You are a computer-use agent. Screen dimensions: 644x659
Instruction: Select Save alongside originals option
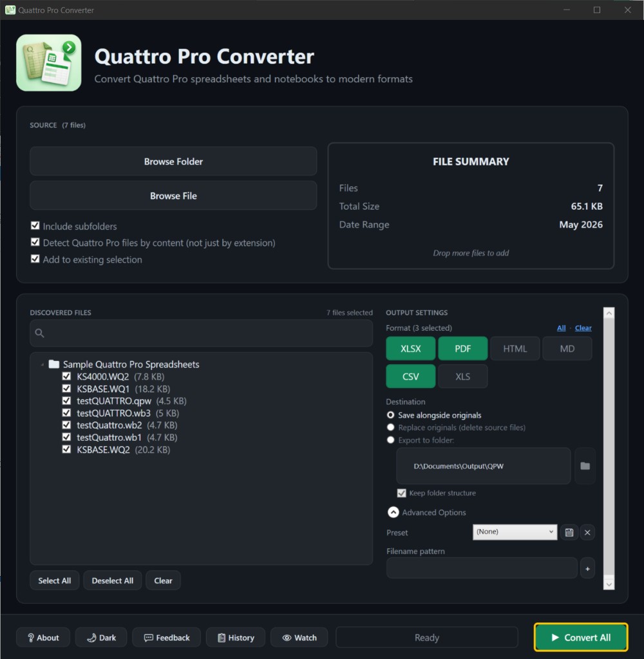point(391,415)
